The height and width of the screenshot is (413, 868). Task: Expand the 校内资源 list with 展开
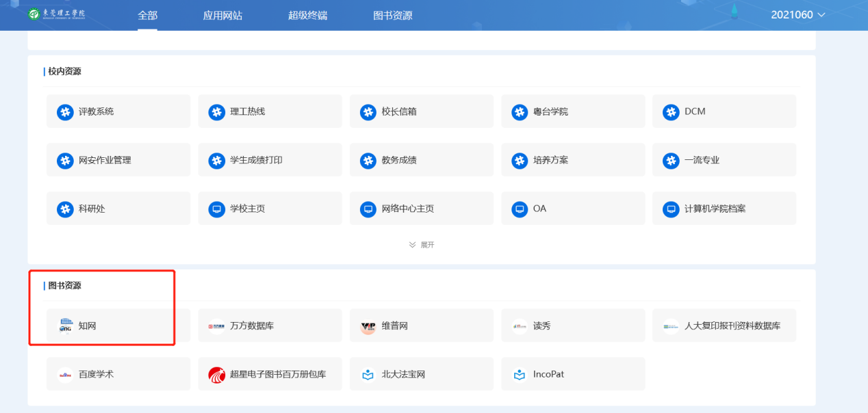click(422, 245)
